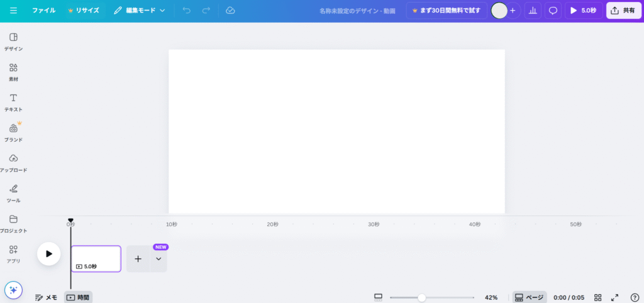
Task: Click the blank white canvas page
Action: click(336, 132)
